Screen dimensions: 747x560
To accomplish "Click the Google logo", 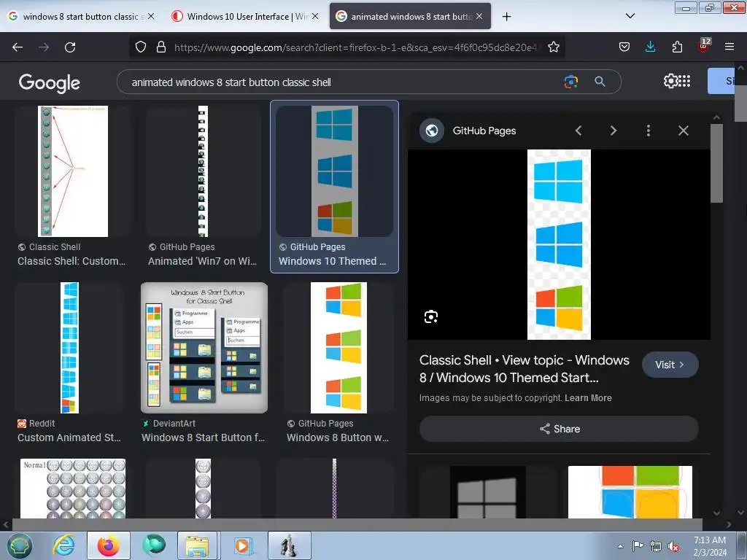I will (49, 83).
